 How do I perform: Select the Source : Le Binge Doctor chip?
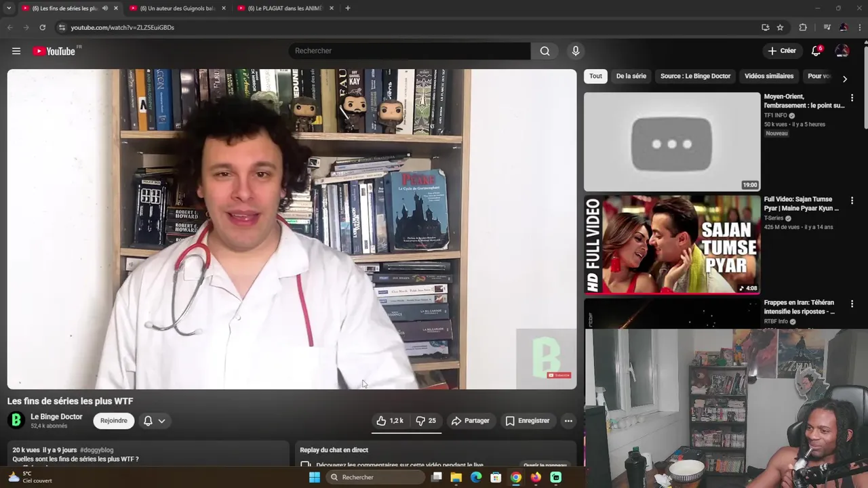click(696, 76)
